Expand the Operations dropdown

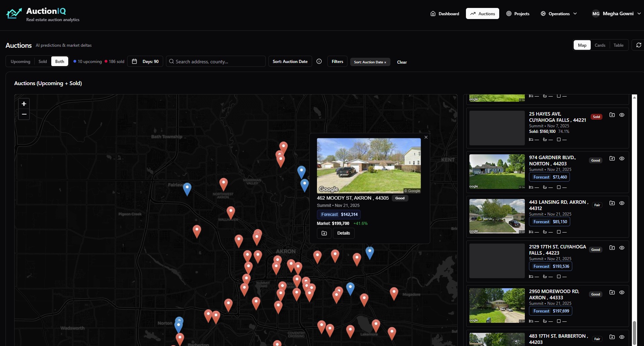[558, 13]
